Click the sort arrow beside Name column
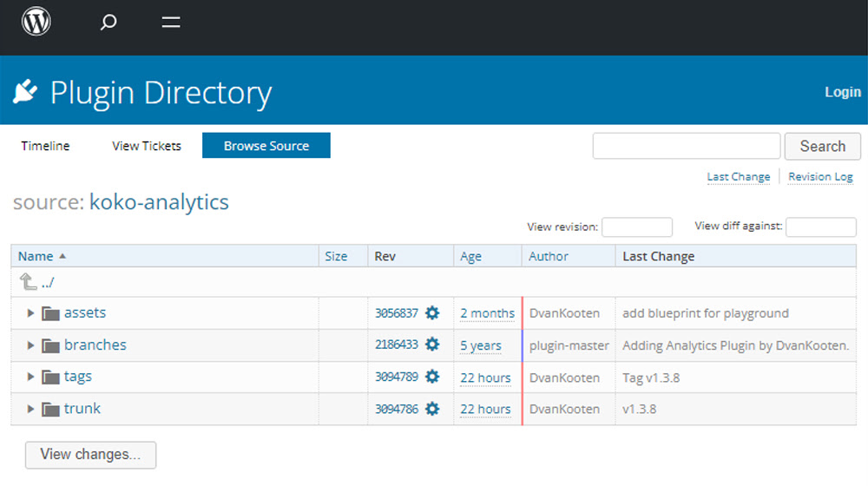 tap(62, 256)
